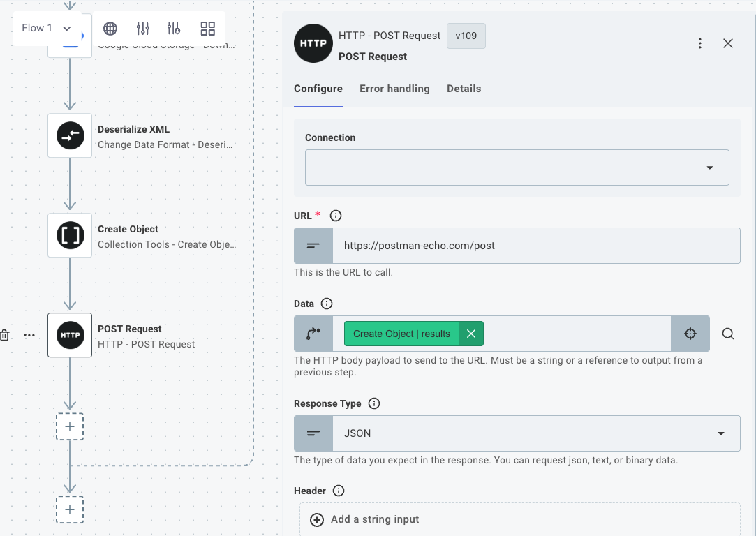Click the Create Object step icon
Image resolution: width=756 pixels, height=536 pixels.
(70, 234)
